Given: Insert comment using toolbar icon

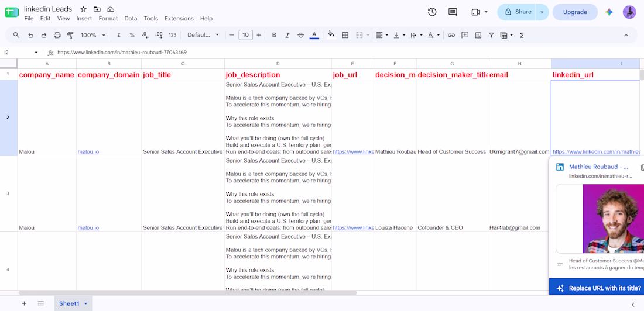Looking at the screenshot, I should pyautogui.click(x=465, y=35).
